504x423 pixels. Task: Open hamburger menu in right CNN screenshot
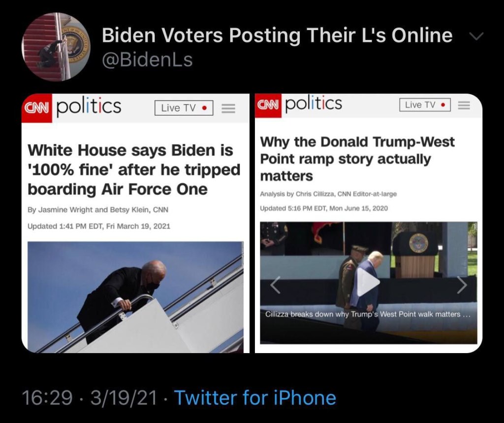(x=464, y=105)
